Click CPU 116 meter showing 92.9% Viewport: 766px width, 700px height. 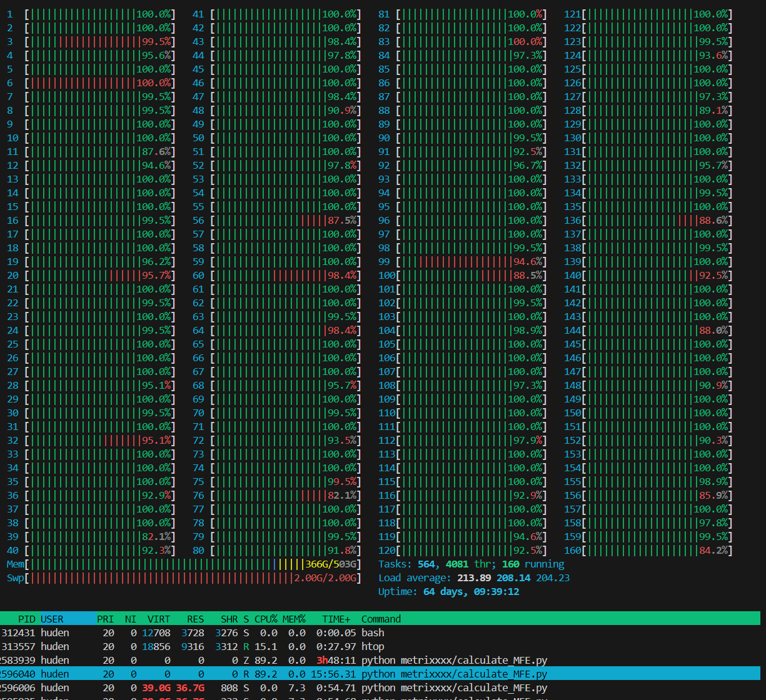463,495
